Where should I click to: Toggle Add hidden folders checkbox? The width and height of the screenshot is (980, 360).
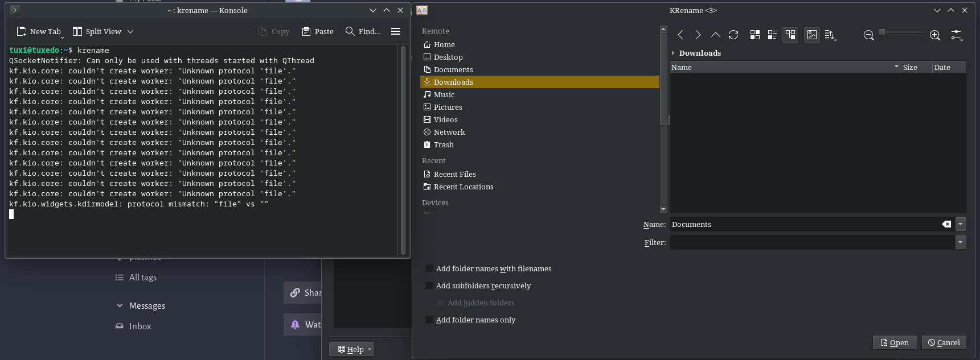coord(475,303)
